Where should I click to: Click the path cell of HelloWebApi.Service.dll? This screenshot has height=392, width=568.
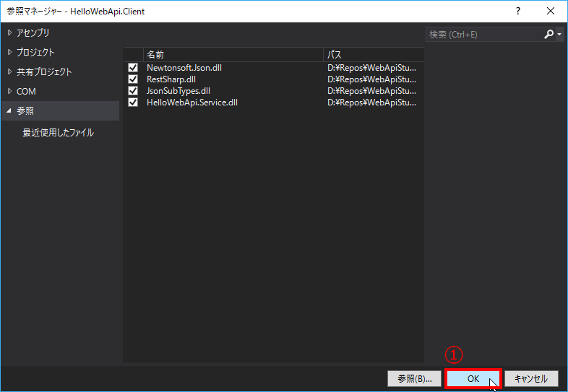(x=371, y=103)
